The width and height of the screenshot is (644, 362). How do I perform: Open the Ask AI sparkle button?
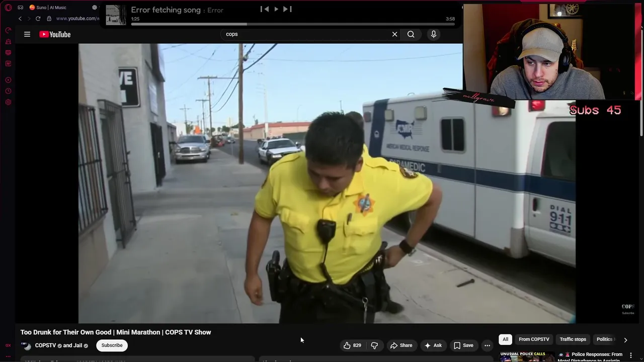433,345
